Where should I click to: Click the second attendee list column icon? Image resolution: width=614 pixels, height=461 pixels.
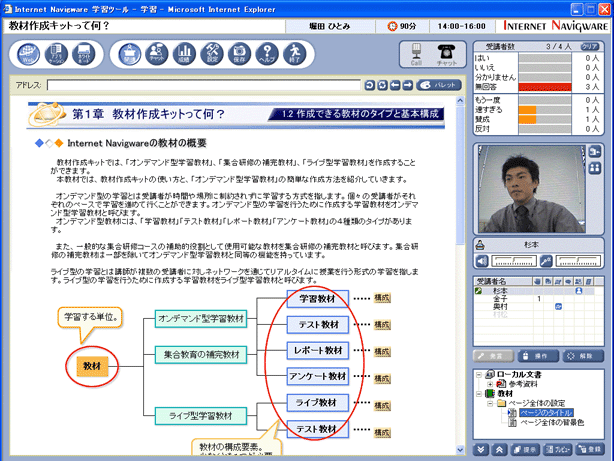548,281
